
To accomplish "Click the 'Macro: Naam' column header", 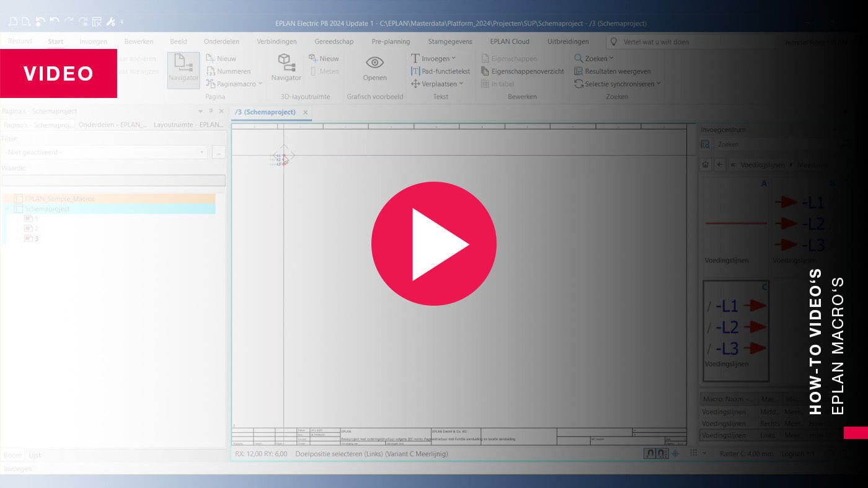I will click(728, 399).
